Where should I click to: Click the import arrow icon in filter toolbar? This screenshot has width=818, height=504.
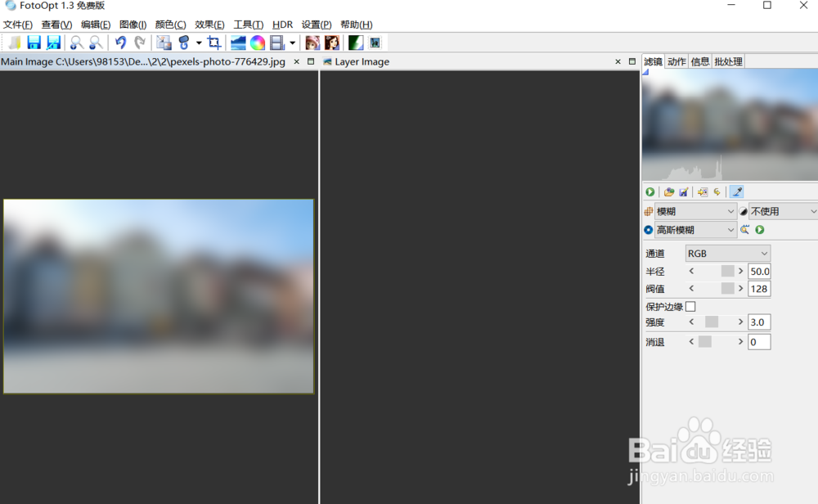[703, 192]
